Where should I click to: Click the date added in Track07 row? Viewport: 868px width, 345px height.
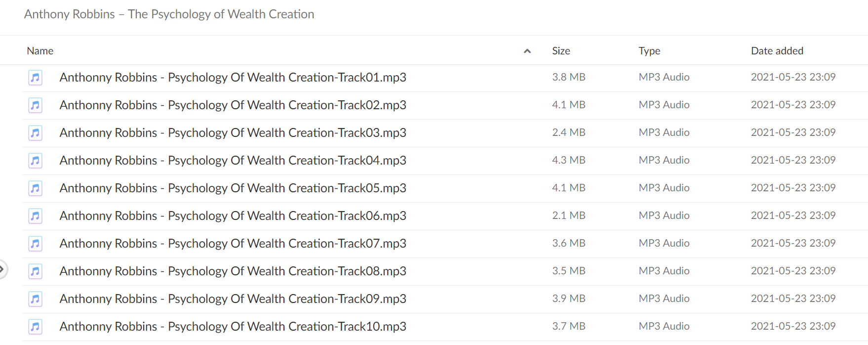pyautogui.click(x=793, y=243)
